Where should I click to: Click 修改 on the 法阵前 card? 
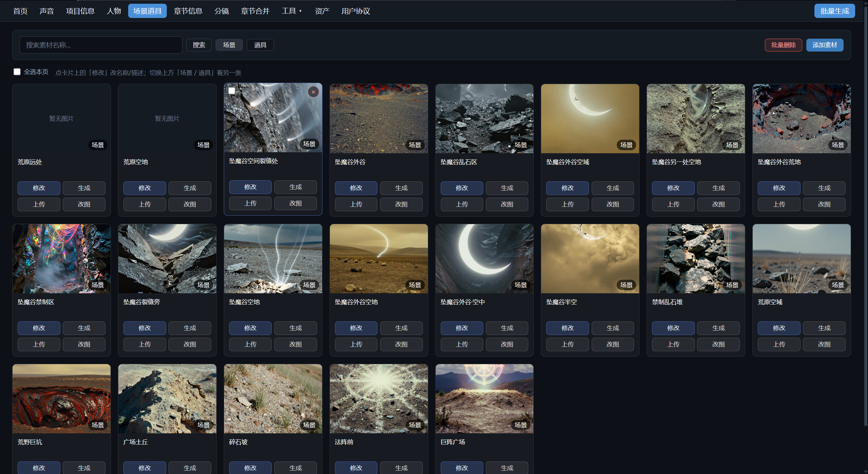356,468
